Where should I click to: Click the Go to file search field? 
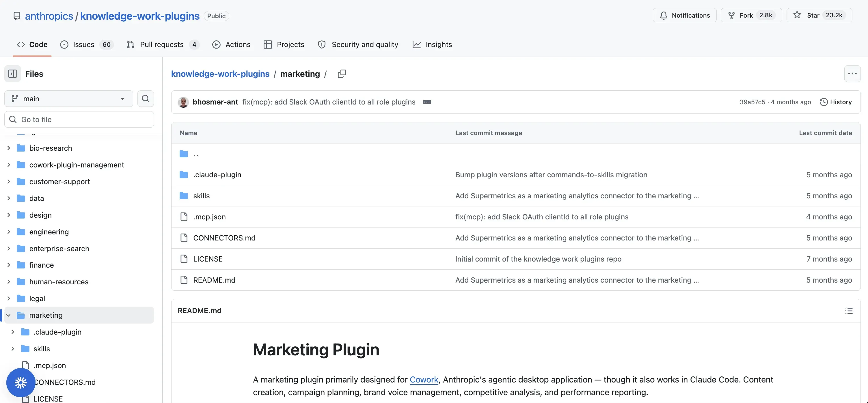point(79,119)
